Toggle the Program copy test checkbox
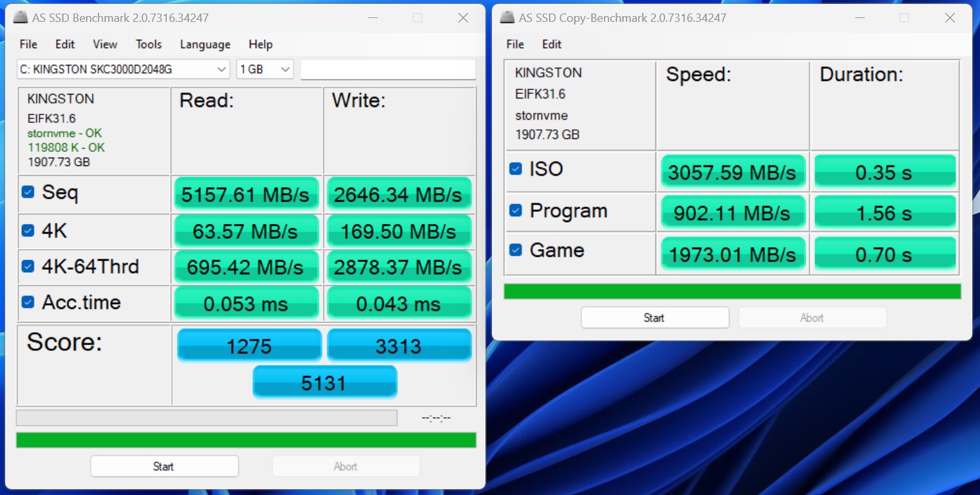This screenshot has width=980, height=495. [x=515, y=210]
